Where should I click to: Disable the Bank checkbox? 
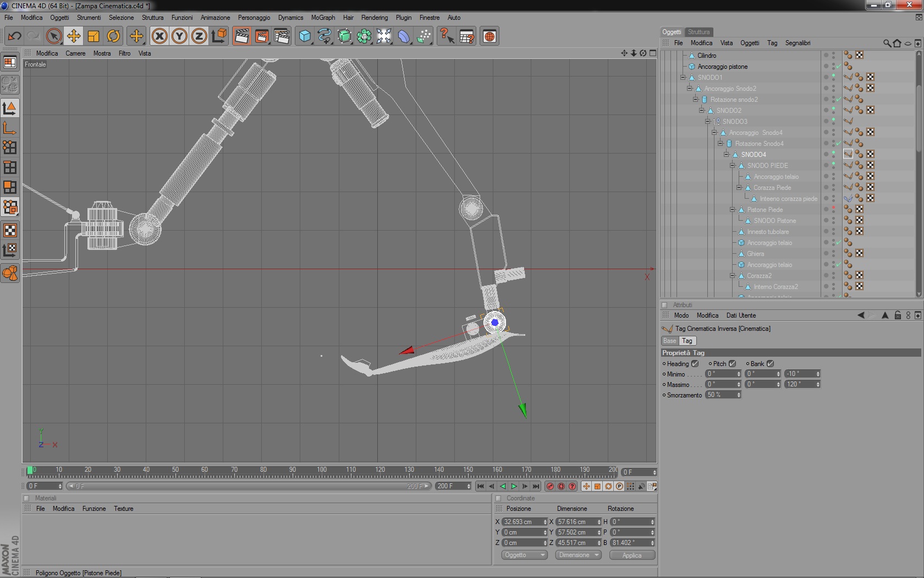[x=770, y=364]
